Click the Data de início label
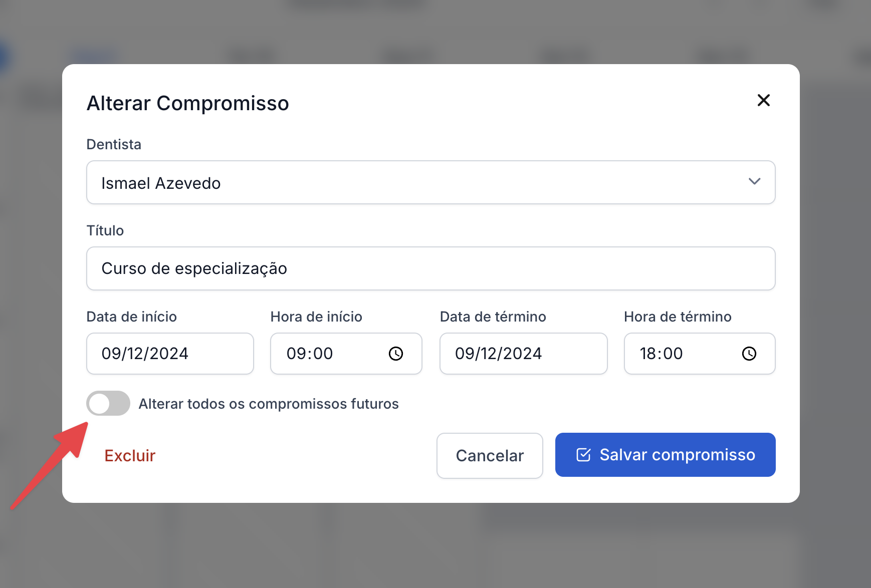 tap(131, 317)
